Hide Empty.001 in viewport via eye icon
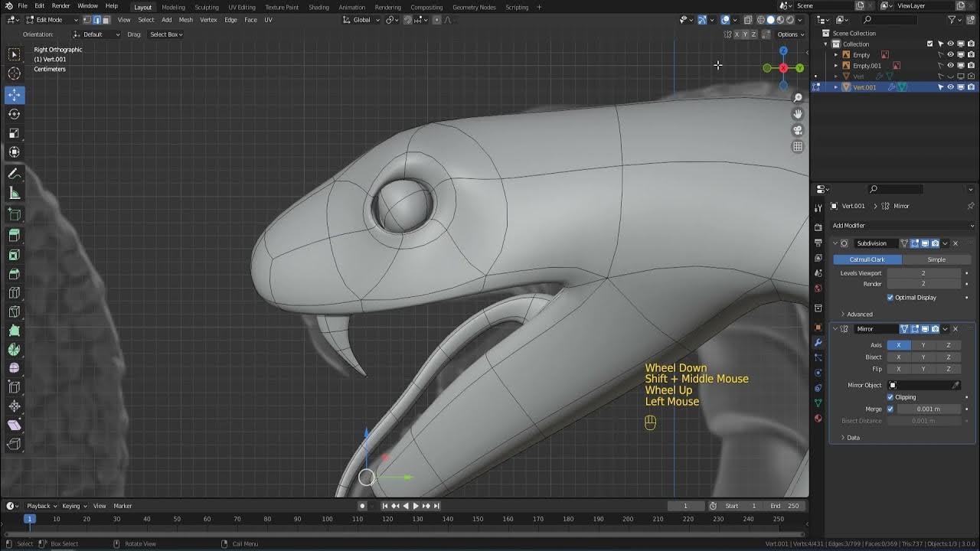Viewport: 980px width, 551px height. (x=950, y=66)
